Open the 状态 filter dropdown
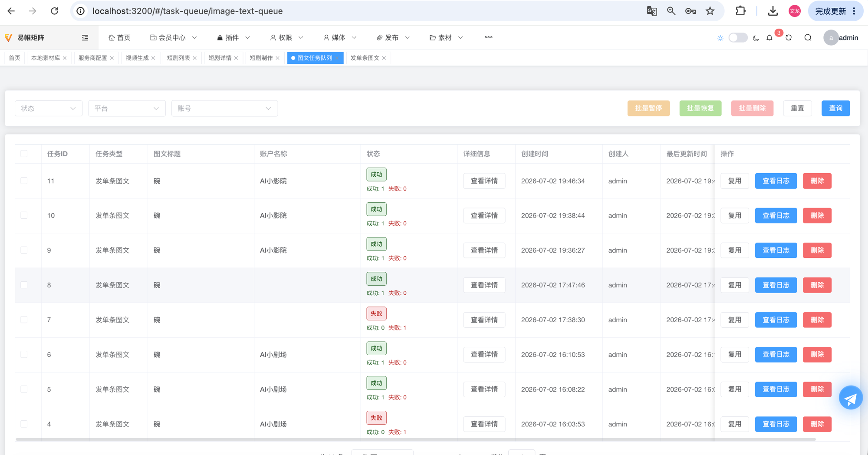 [x=49, y=108]
